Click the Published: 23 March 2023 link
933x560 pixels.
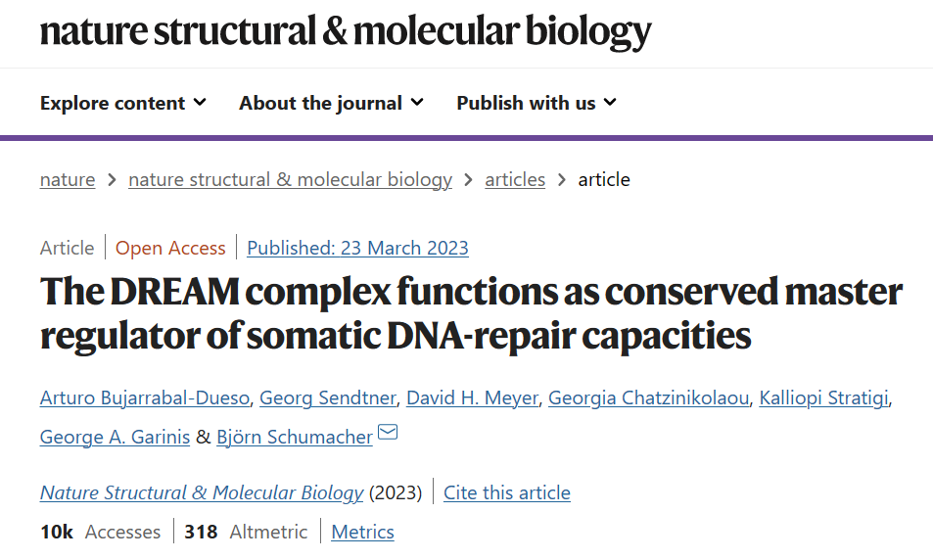coord(357,248)
